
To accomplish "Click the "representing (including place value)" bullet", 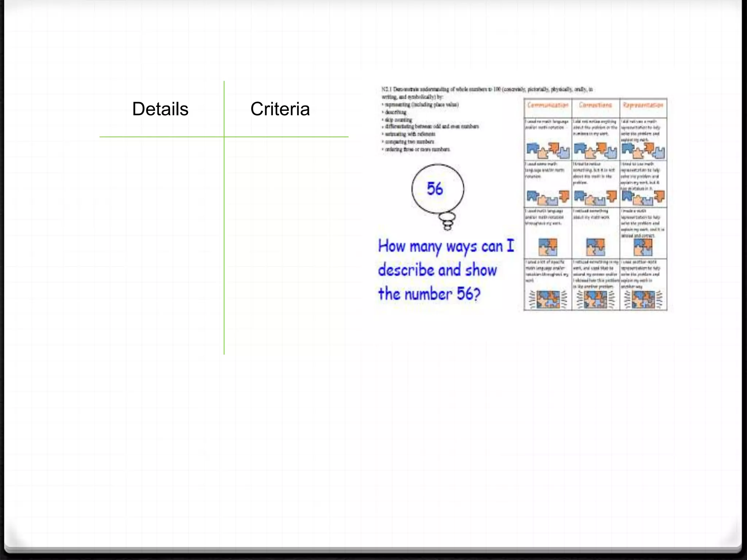I will 420,105.
